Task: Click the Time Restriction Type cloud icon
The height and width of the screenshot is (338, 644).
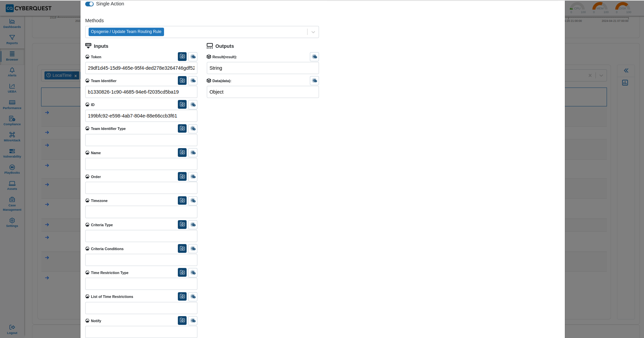Action: [x=193, y=272]
